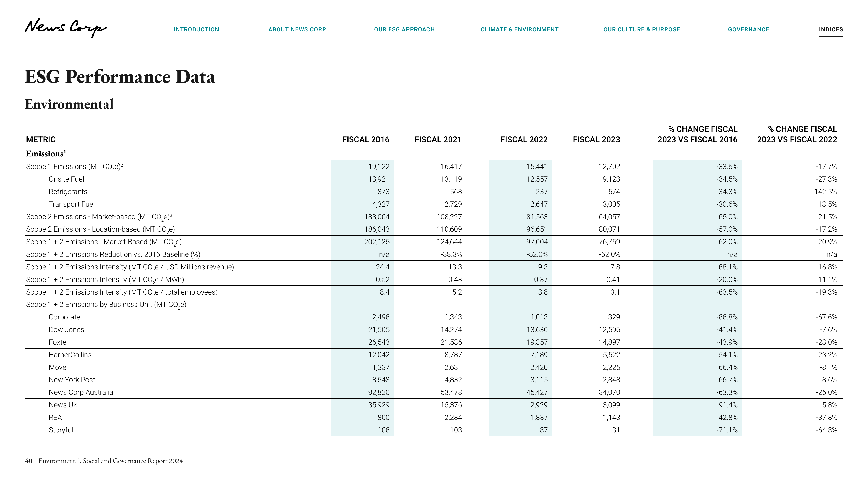Click the reduction value -38.3%
Viewport: 868px width, 488px height.
451,254
